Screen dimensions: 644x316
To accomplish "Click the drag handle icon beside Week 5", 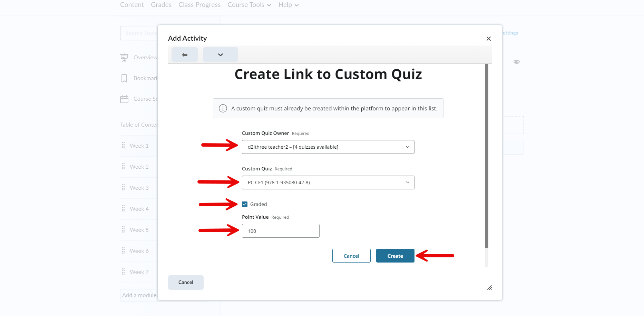I will point(123,230).
